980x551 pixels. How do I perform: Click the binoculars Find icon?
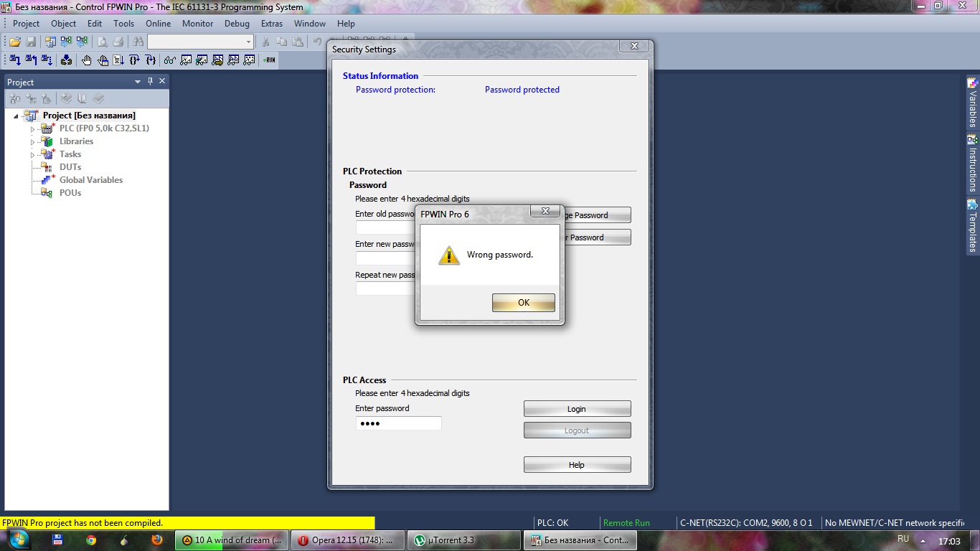pyautogui.click(x=138, y=42)
